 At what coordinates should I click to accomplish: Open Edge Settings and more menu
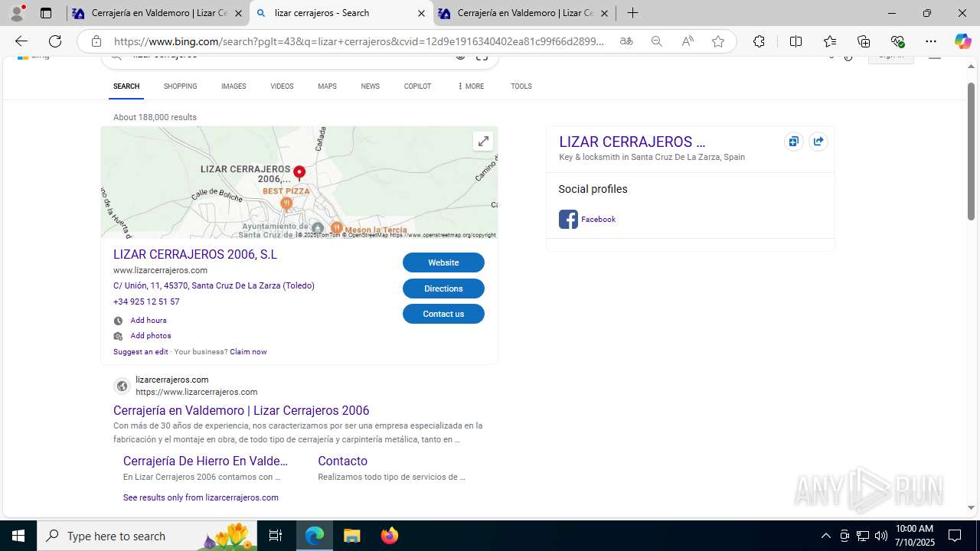[931, 41]
